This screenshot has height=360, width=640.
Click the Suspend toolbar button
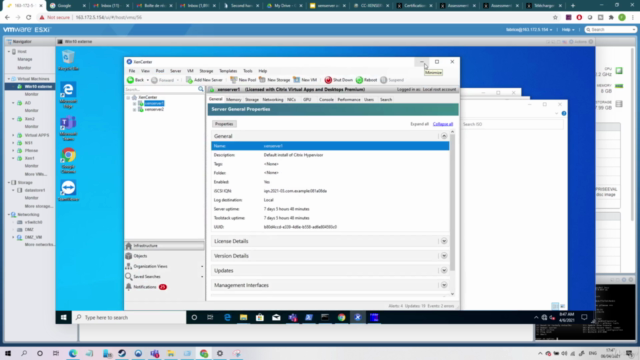coord(392,80)
